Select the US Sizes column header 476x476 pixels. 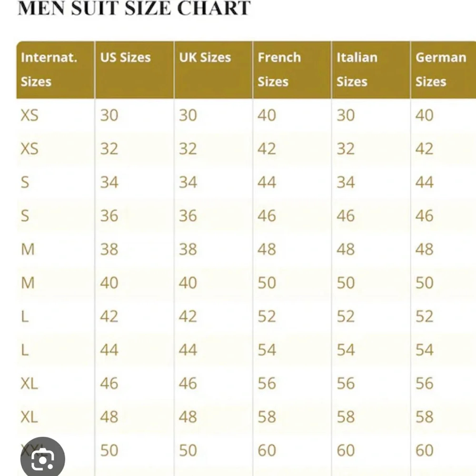pos(125,58)
